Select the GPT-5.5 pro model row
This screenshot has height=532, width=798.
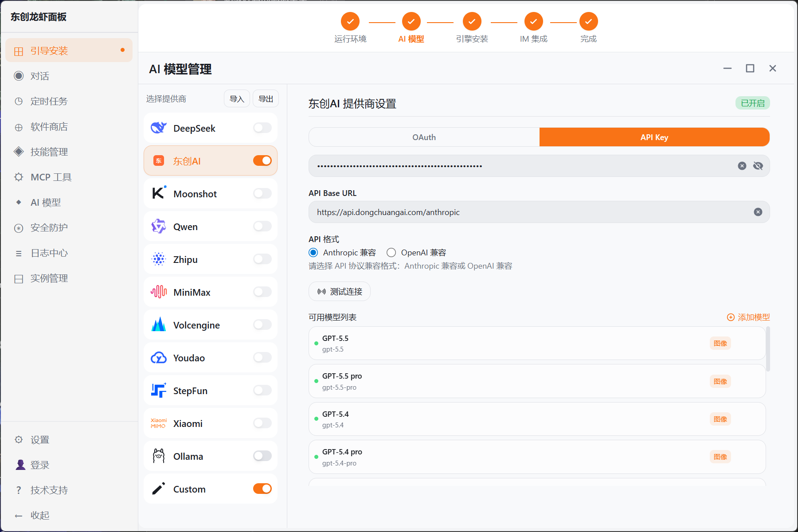click(x=537, y=381)
